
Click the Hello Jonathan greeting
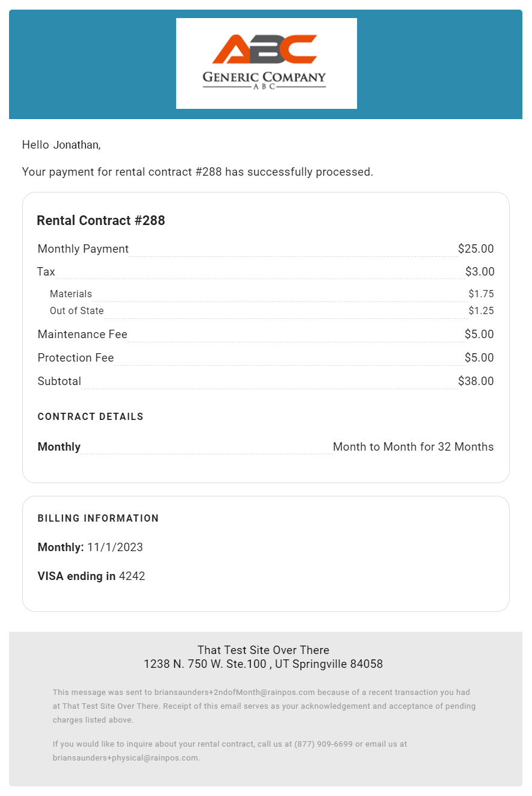pos(61,144)
